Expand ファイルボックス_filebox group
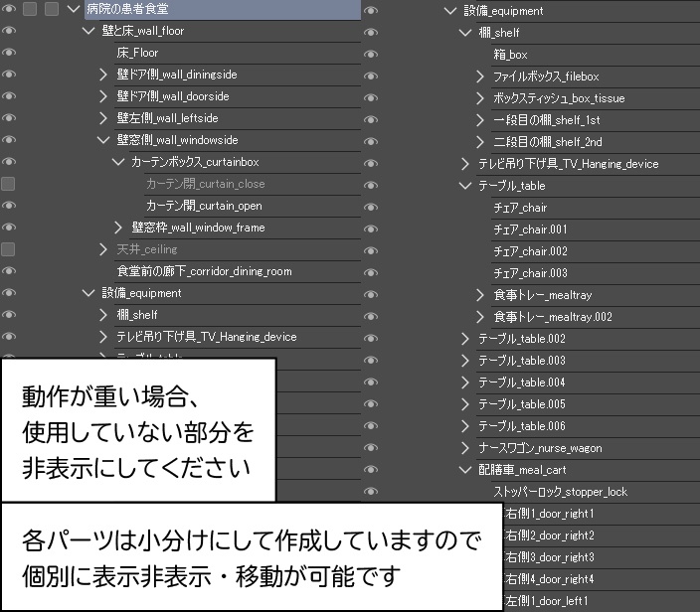 480,76
